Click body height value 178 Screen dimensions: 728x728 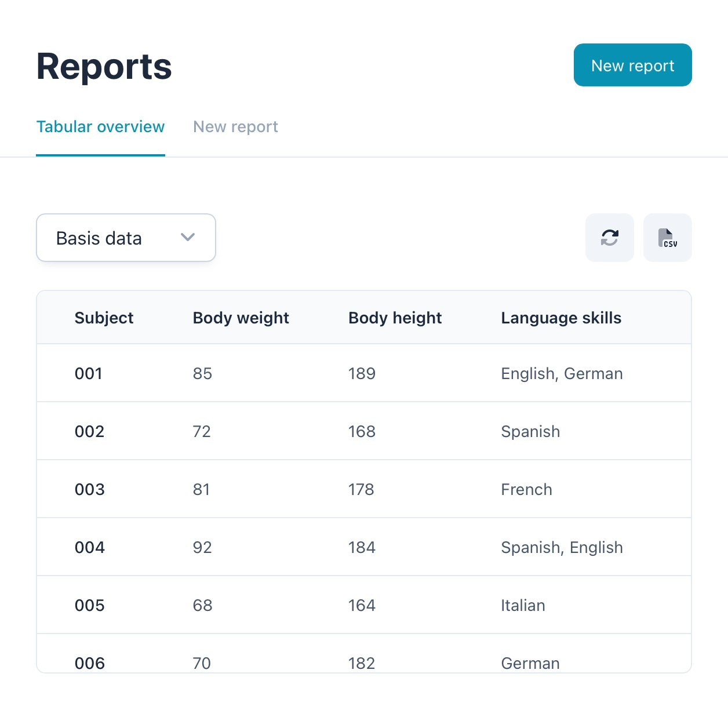[361, 489]
